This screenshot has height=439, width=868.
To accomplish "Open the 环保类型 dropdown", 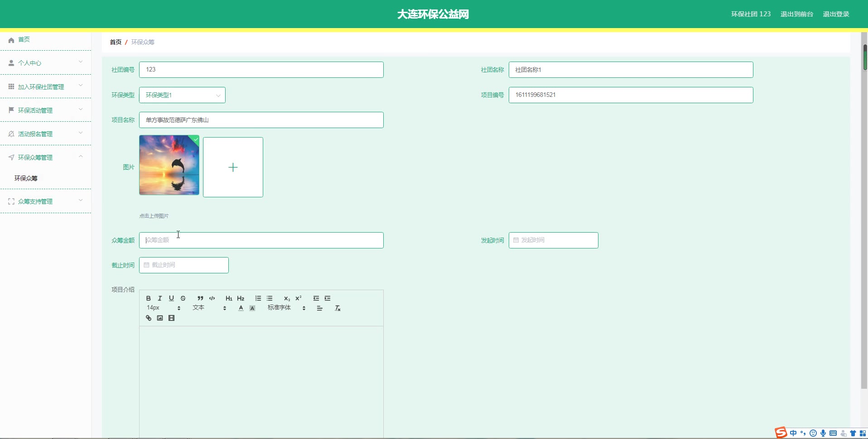I will [x=182, y=95].
